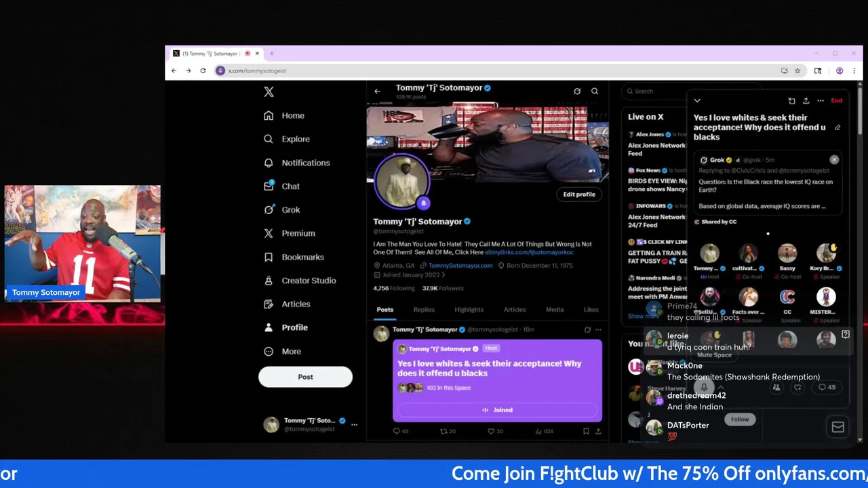Open the 37.9K Followers list
This screenshot has height=488, width=868.
[443, 288]
